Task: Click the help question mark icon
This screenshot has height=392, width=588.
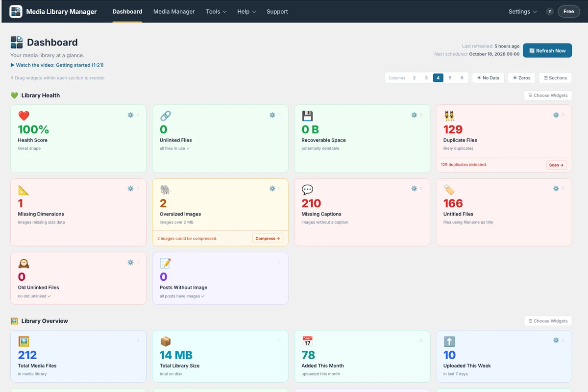Action: click(x=550, y=11)
